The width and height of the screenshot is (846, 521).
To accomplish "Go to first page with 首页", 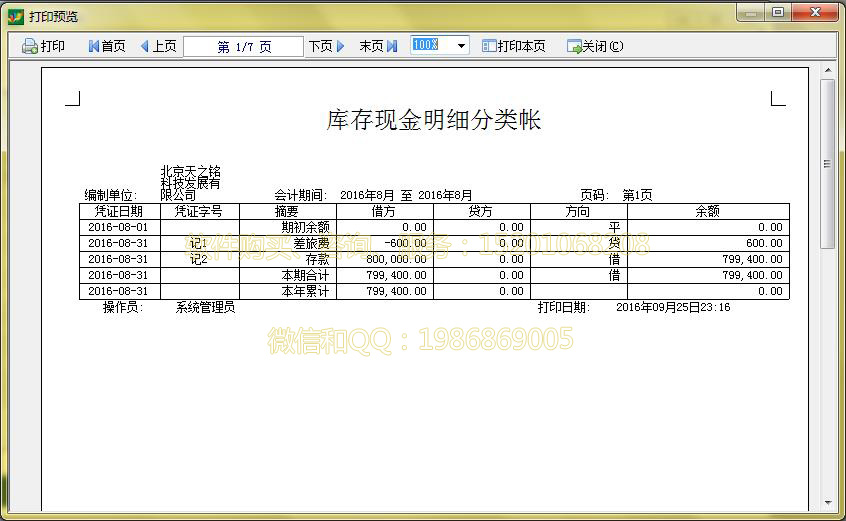I will pyautogui.click(x=107, y=46).
